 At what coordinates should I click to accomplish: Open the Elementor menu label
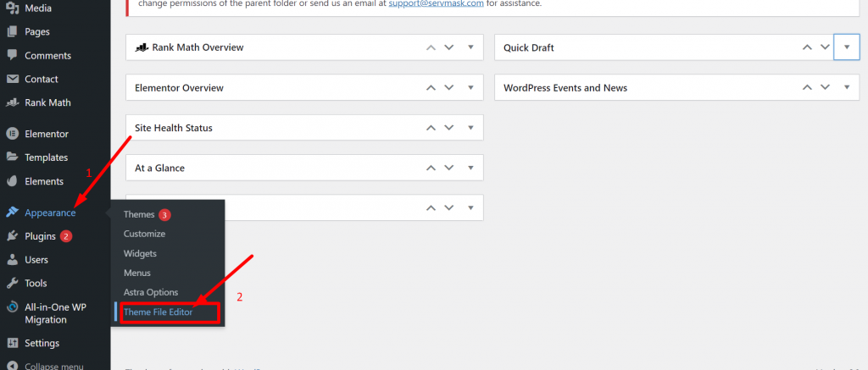(47, 134)
